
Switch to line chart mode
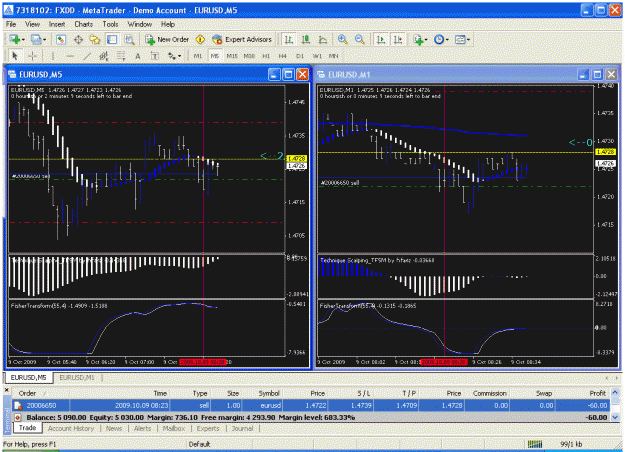322,39
